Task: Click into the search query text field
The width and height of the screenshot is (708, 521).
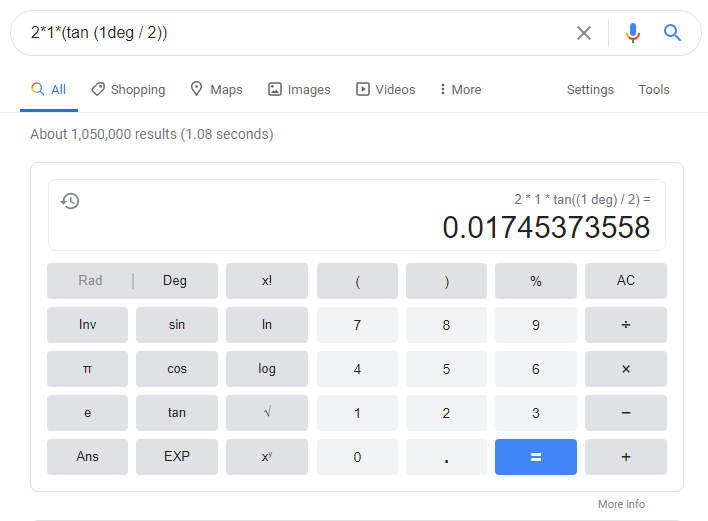Action: 290,33
